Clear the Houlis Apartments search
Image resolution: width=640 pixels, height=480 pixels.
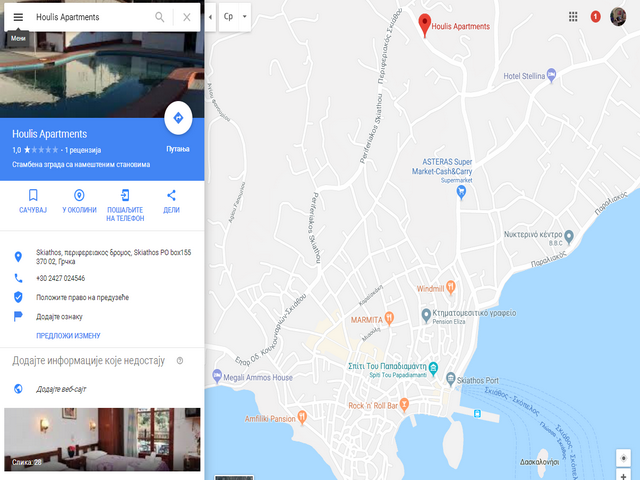point(187,17)
